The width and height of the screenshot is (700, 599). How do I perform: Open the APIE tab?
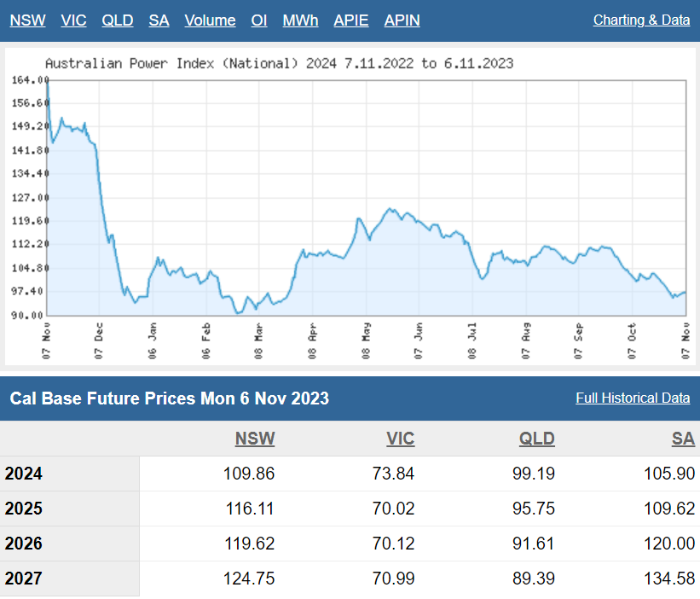tap(351, 20)
